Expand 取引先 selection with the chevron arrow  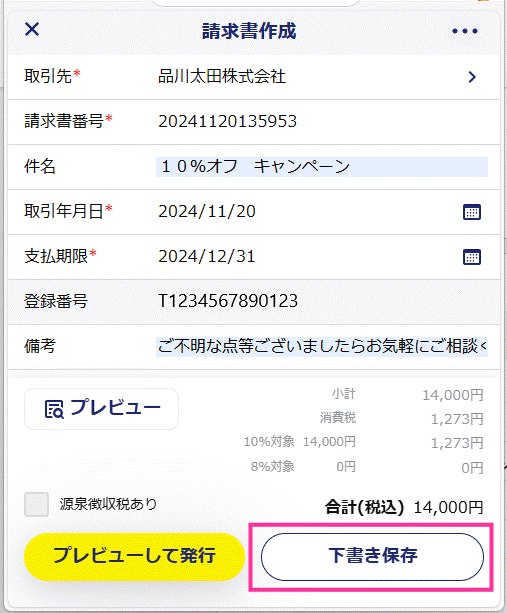(x=472, y=77)
